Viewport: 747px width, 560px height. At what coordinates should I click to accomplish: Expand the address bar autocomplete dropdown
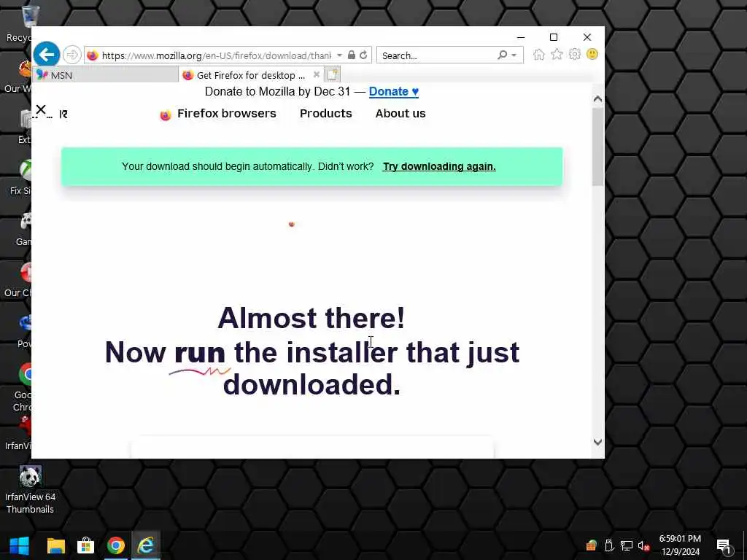click(x=339, y=55)
